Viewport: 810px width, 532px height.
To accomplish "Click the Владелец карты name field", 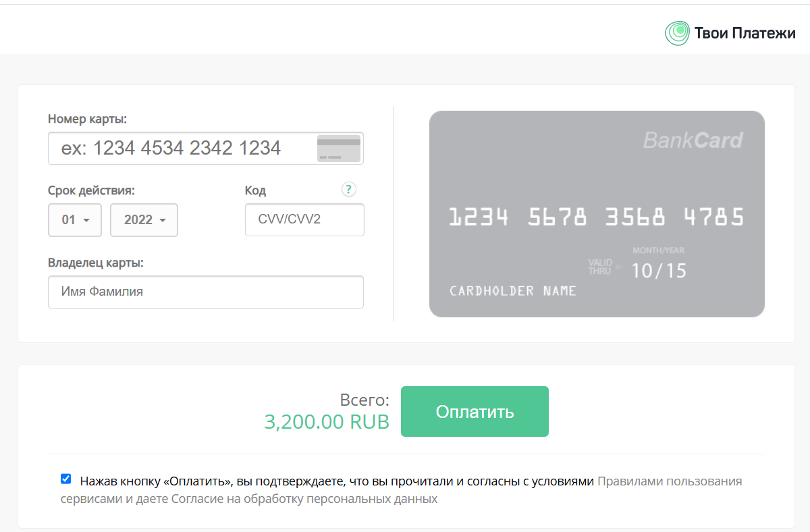I will click(x=206, y=292).
